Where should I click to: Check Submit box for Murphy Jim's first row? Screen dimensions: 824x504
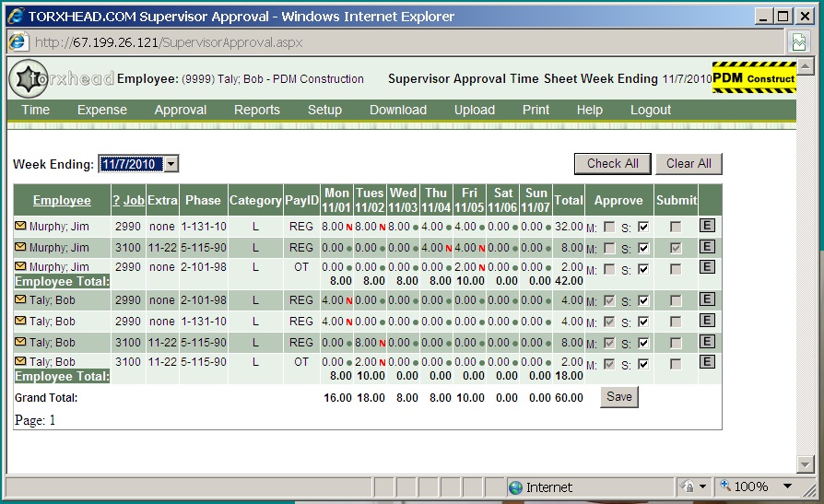677,227
